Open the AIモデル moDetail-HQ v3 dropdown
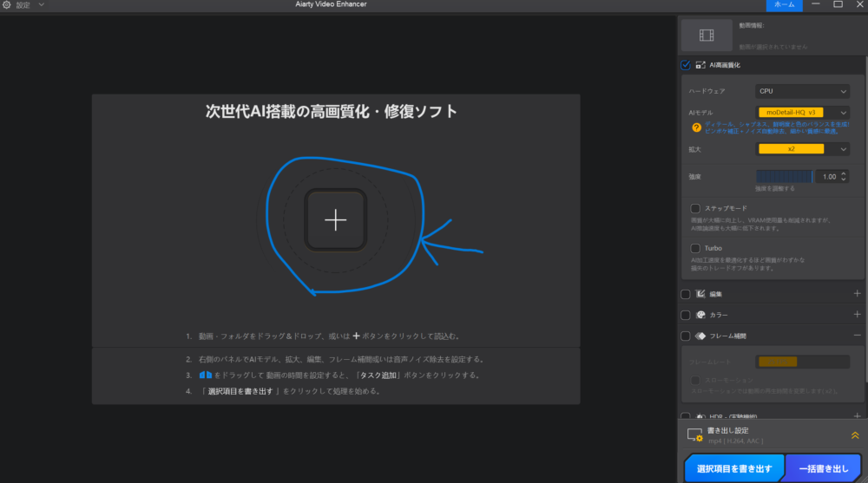The width and height of the screenshot is (868, 483). point(802,113)
